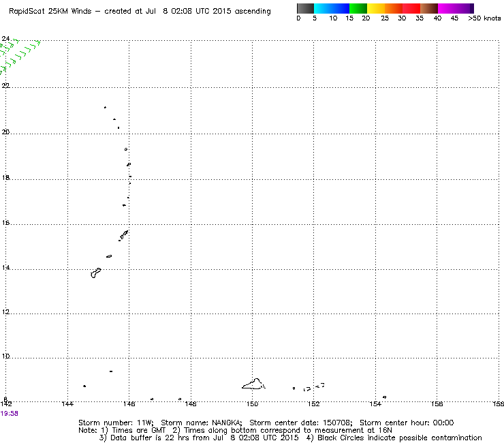504x443 pixels.
Task: Click the latitude label 12
Action: click(5, 311)
